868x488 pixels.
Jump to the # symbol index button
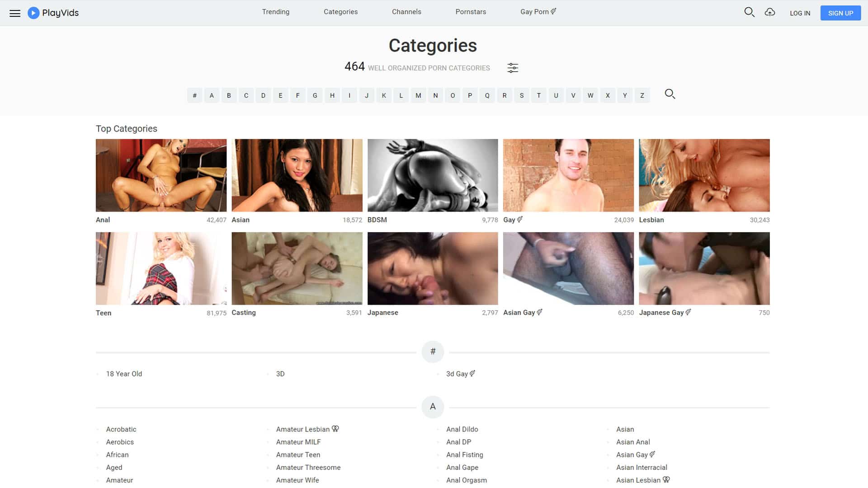click(x=194, y=95)
